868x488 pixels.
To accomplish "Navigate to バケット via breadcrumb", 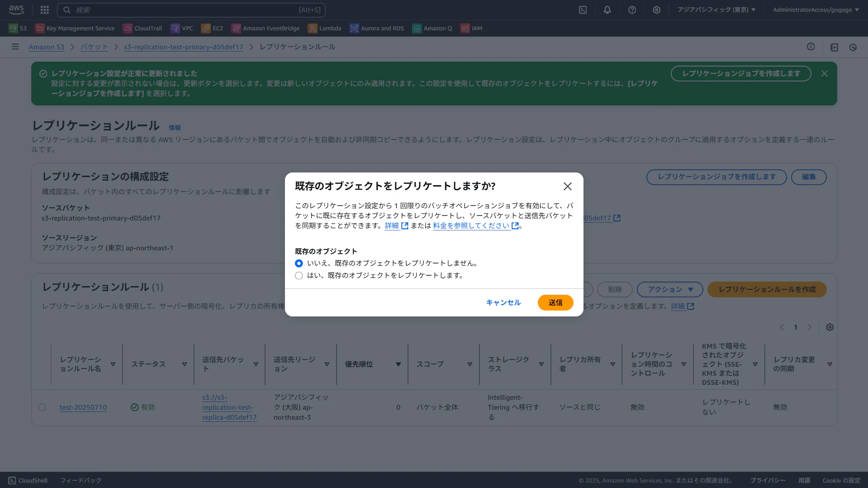I will tap(94, 47).
